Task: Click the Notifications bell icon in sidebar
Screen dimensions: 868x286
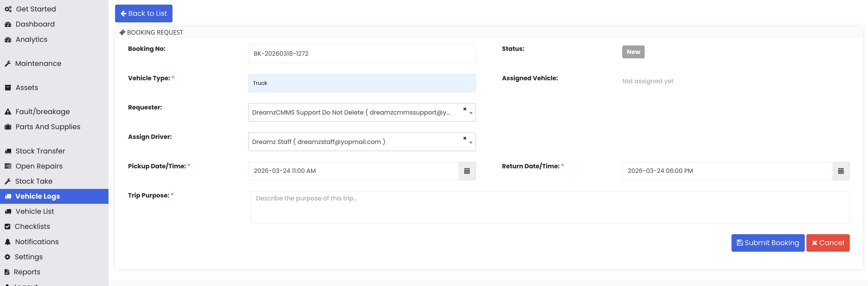Action: [x=8, y=242]
